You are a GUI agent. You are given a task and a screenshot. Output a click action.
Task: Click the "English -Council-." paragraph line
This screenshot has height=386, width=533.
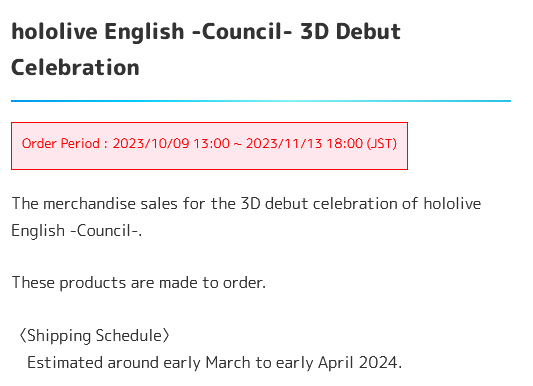point(76,231)
